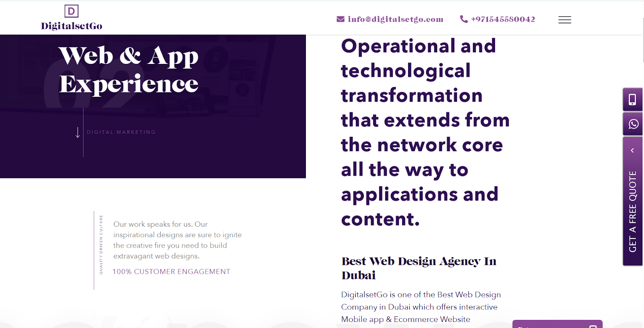The width and height of the screenshot is (644, 328).
Task: Click the info@digitalsetgo.com email link
Action: tap(395, 19)
